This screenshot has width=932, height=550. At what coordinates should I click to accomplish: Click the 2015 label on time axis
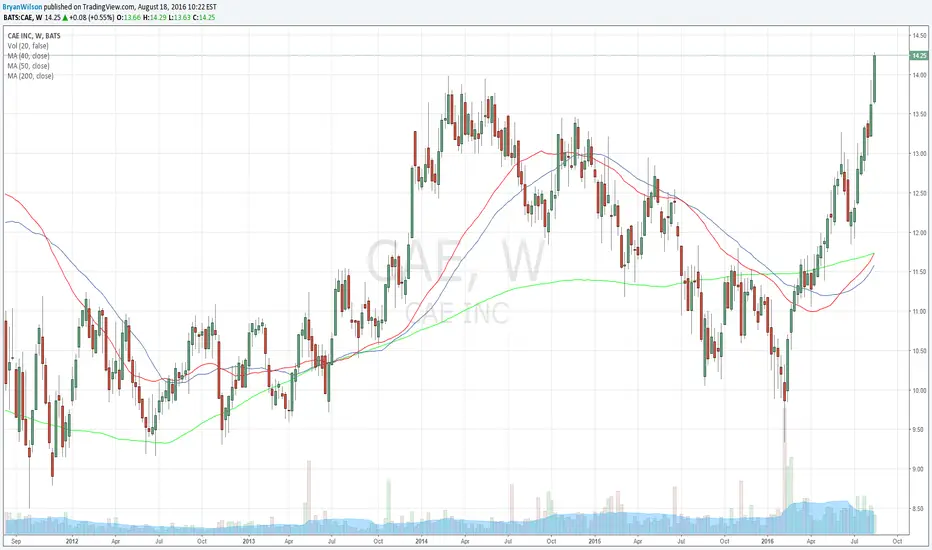point(595,541)
